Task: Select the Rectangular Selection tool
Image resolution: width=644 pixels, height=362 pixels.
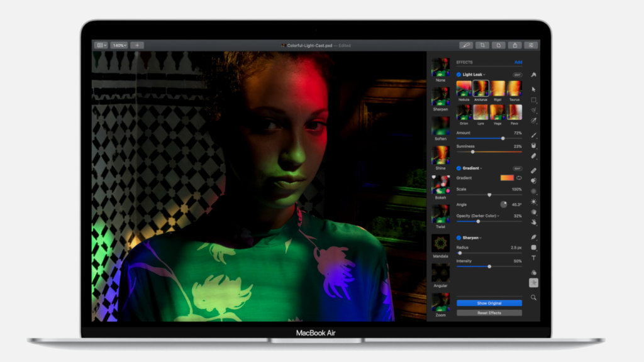Action: [x=533, y=100]
